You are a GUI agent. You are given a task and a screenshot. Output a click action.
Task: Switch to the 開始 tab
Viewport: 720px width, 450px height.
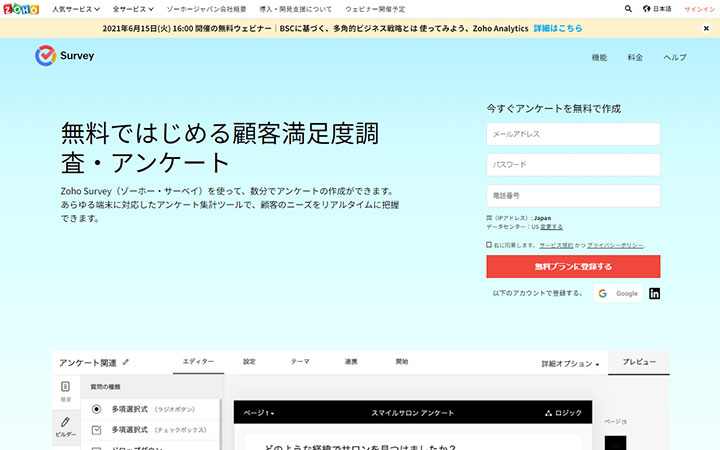(x=402, y=362)
